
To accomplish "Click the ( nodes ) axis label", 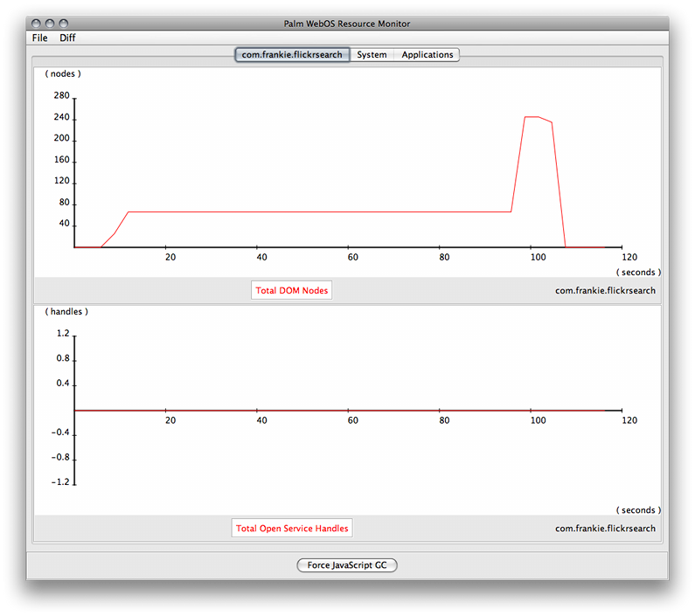I will pyautogui.click(x=63, y=74).
